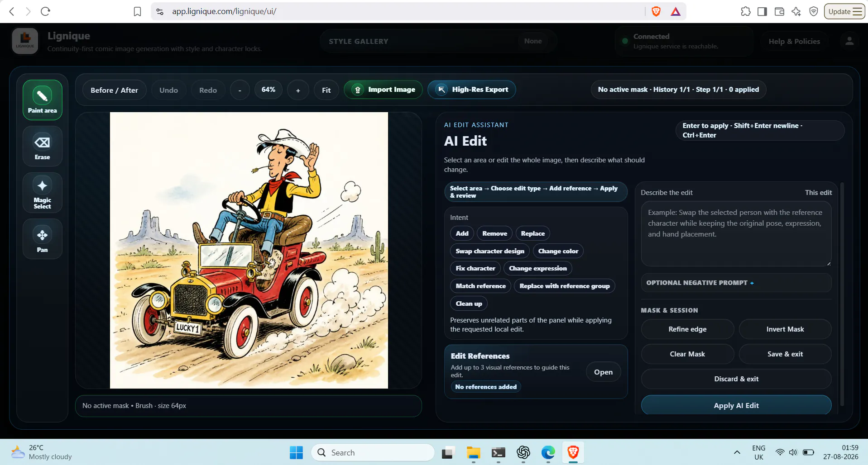Click the mask history status pill

(x=678, y=90)
